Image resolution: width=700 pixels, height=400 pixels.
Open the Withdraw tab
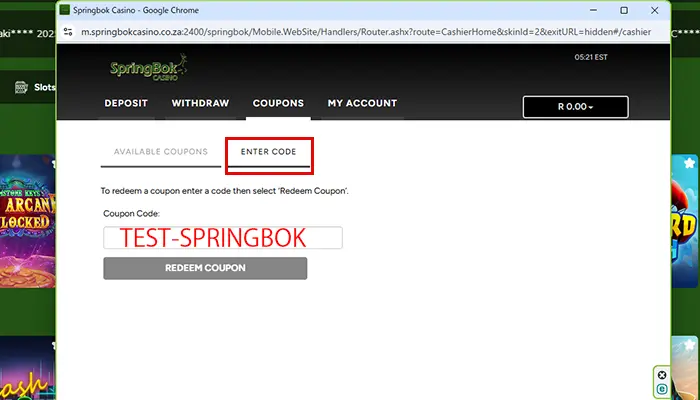[x=200, y=103]
